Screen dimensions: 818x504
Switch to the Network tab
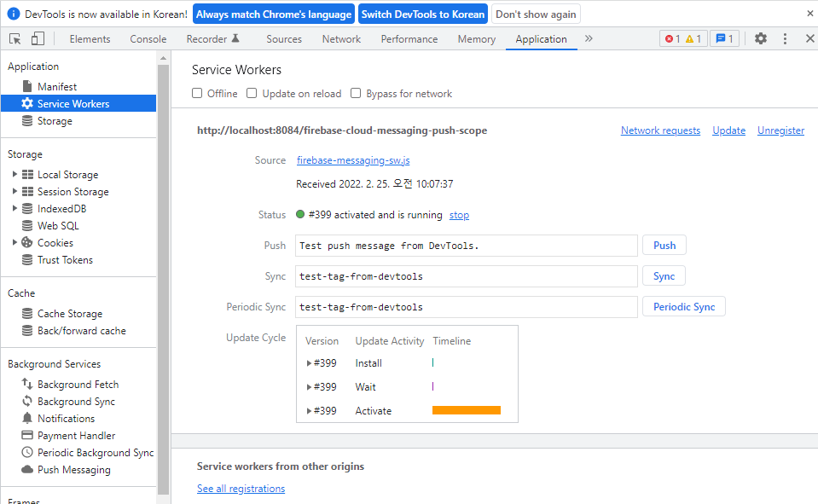[x=341, y=39]
